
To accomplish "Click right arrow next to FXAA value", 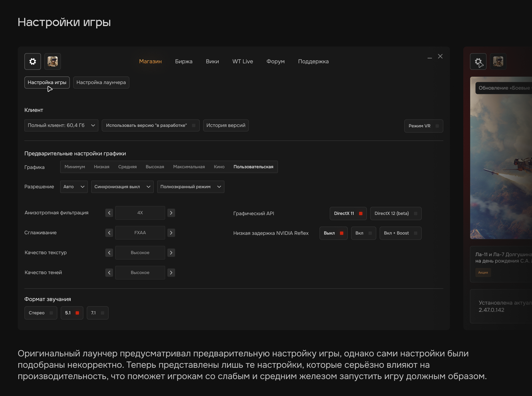I will pyautogui.click(x=171, y=233).
